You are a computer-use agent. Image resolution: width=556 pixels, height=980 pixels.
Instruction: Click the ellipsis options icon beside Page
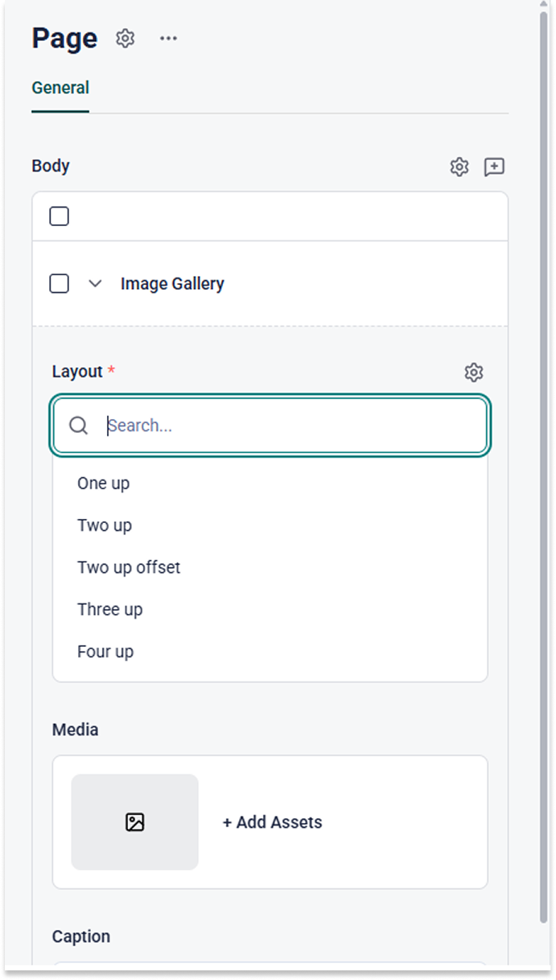click(x=169, y=38)
